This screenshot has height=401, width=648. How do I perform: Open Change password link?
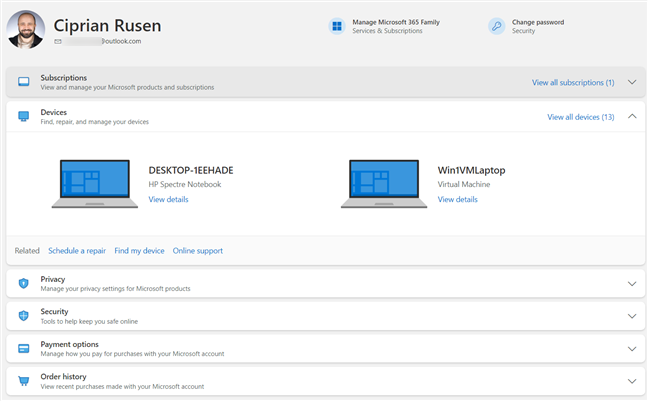(x=538, y=22)
